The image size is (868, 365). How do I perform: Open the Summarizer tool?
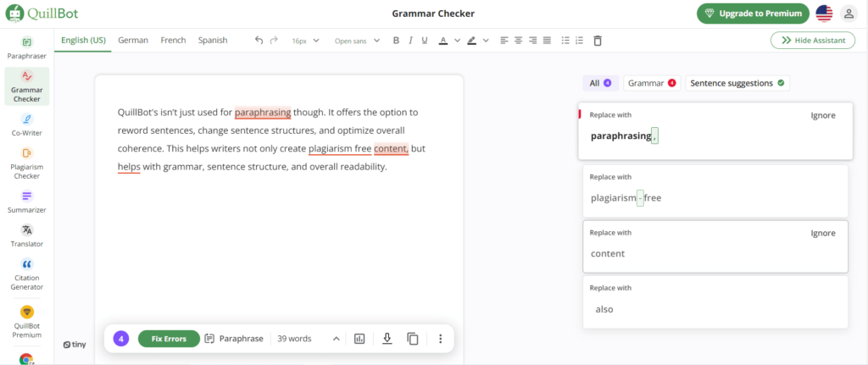(x=26, y=202)
